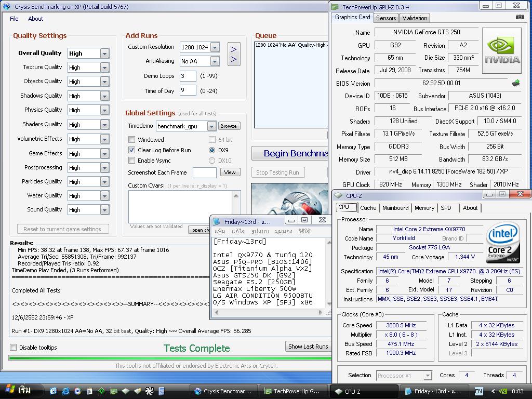Open the AntiAliasing dropdown
This screenshot has width=532, height=399.
tap(215, 61)
